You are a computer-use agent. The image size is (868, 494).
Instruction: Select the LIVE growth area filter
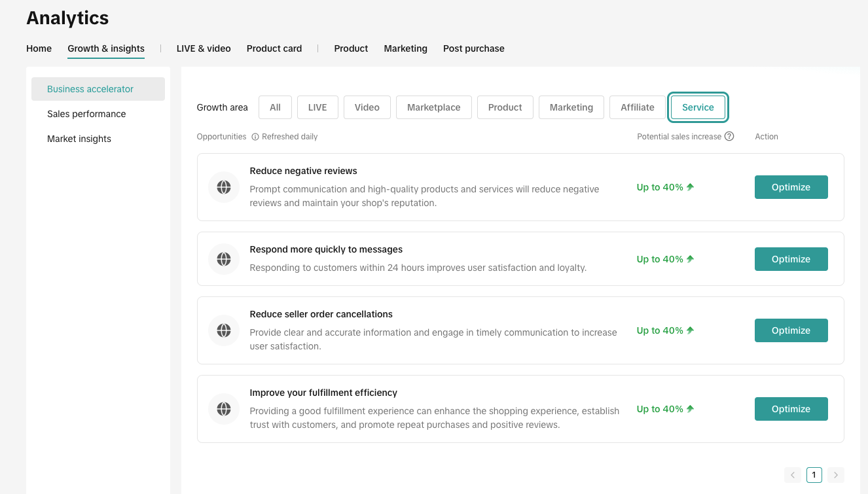point(317,107)
